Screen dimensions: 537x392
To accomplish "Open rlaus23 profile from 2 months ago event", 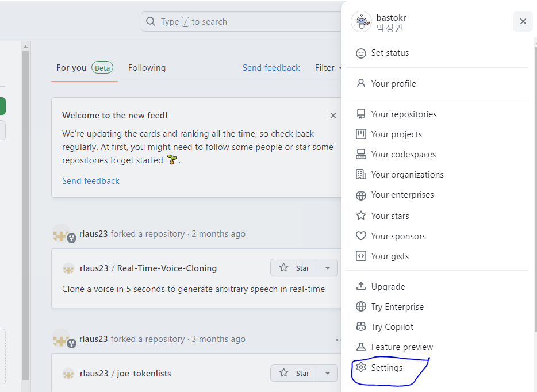I will (x=94, y=234).
